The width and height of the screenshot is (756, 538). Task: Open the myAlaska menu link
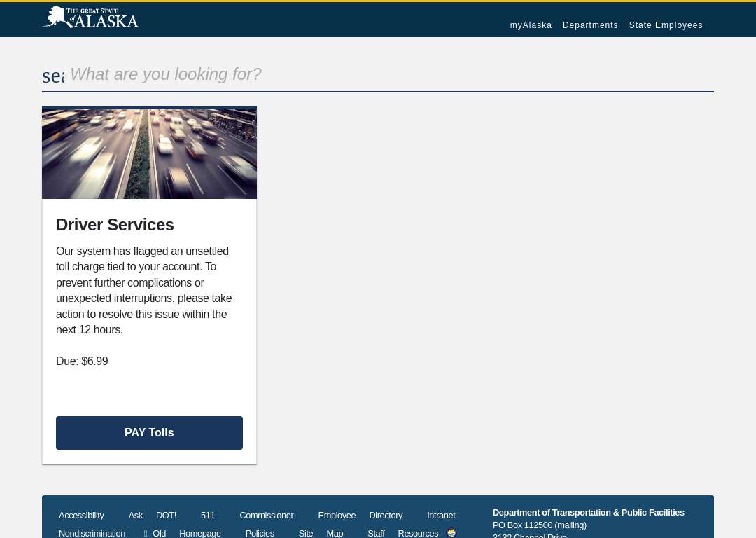point(531,25)
